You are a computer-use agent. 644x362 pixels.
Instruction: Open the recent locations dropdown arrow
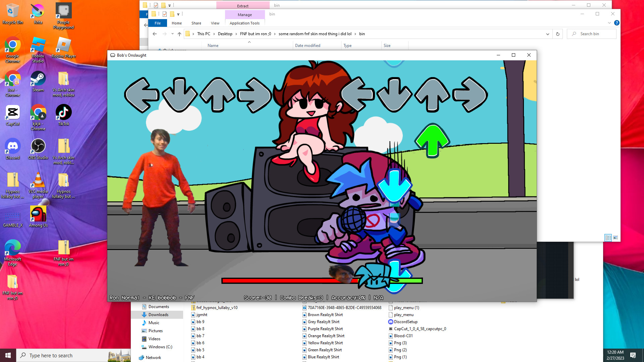[x=172, y=34]
